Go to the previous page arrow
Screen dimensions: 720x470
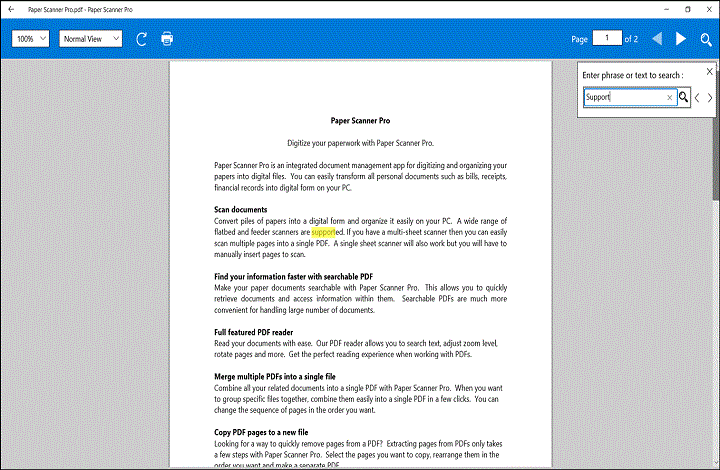click(657, 39)
